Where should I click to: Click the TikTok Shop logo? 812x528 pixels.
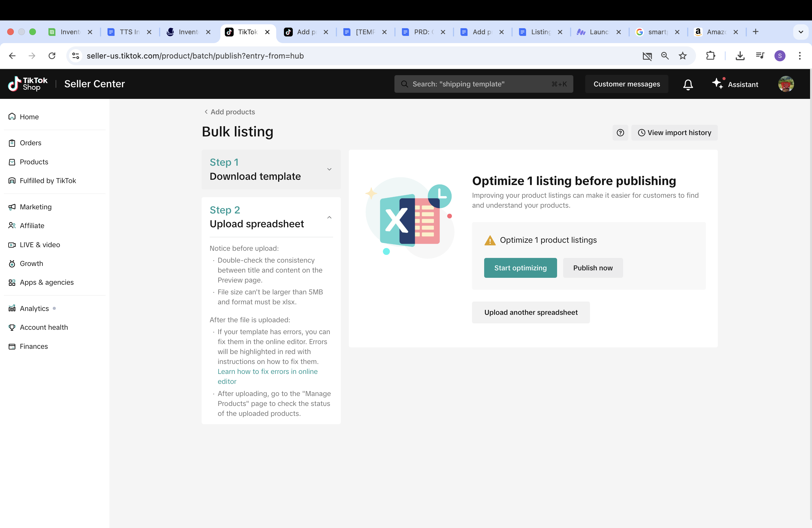pyautogui.click(x=28, y=84)
